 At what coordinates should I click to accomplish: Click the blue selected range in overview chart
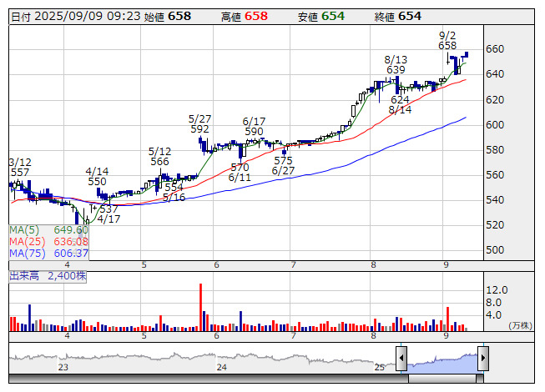(442, 363)
